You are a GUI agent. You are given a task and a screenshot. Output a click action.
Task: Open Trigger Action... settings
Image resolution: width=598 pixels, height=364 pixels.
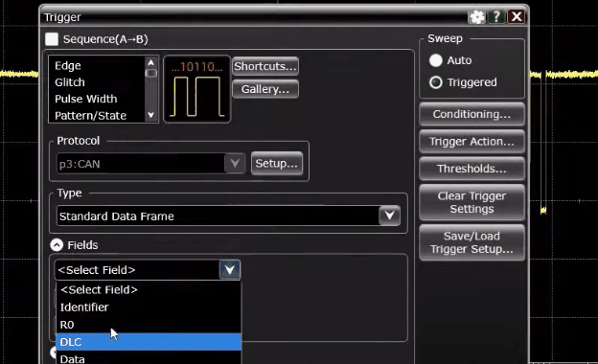pos(471,142)
